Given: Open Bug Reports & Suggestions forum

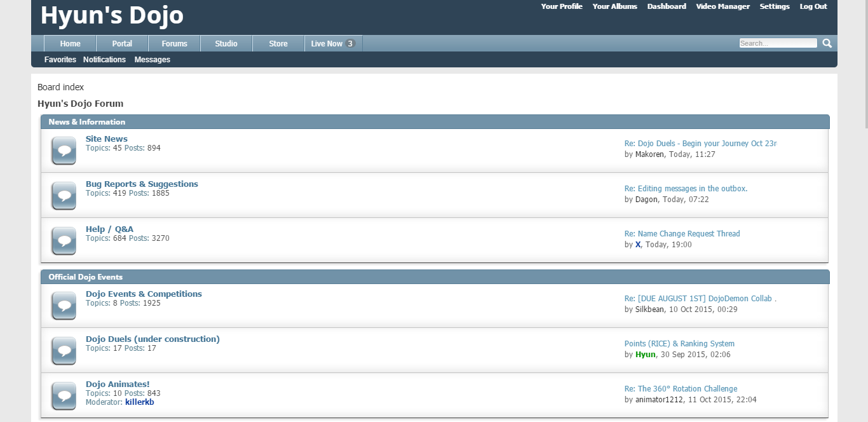Looking at the screenshot, I should [x=142, y=184].
